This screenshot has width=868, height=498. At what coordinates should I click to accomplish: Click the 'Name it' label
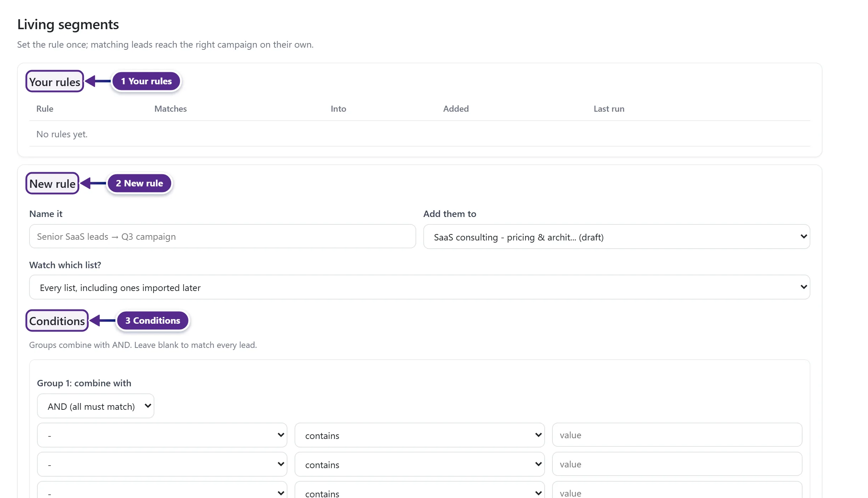pos(46,214)
